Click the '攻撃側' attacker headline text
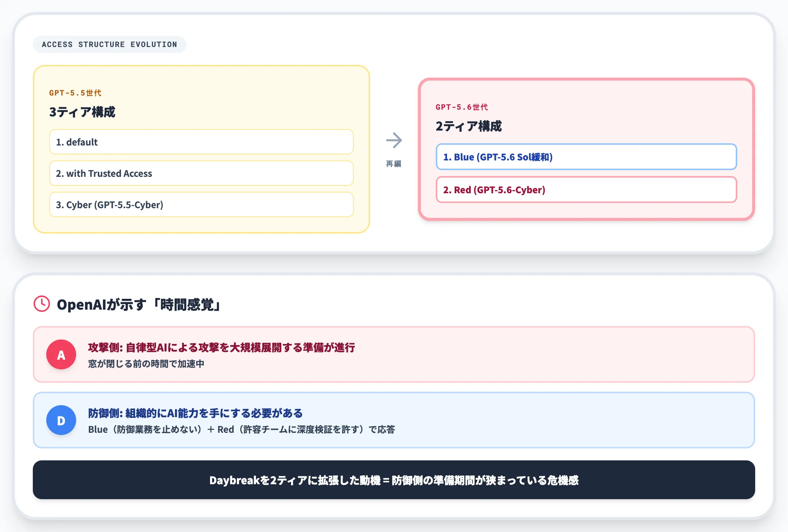The height and width of the screenshot is (532, 788). (222, 347)
